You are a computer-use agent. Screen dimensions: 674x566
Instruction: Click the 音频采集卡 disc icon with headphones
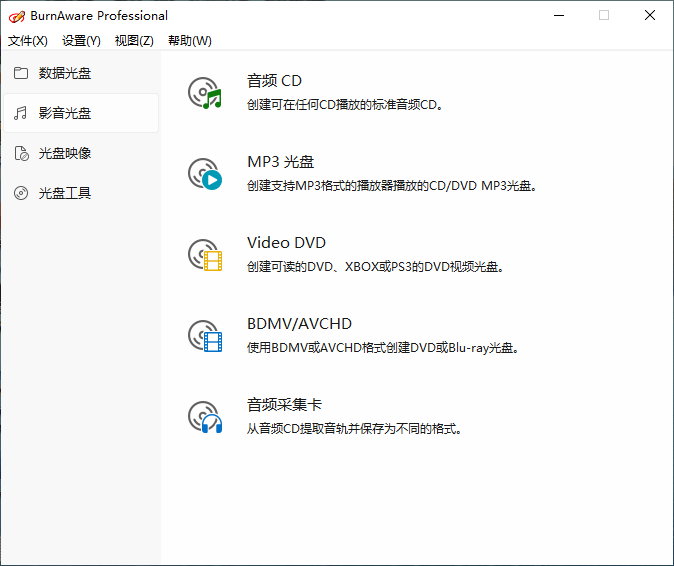click(x=205, y=417)
